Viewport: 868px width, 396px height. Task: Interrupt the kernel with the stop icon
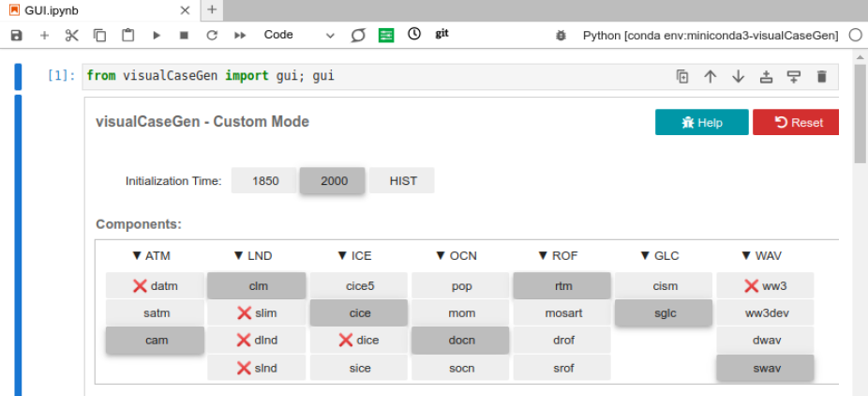(184, 35)
